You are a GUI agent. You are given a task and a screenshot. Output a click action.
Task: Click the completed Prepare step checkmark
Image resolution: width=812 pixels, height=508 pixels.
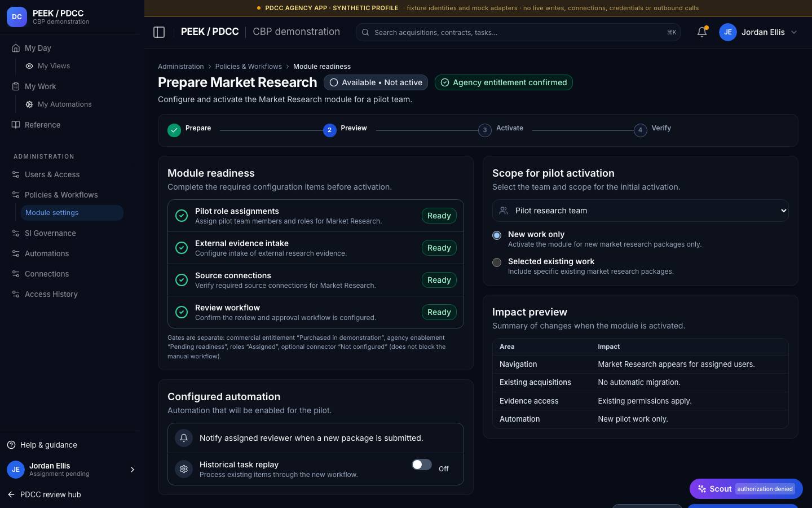(x=174, y=130)
